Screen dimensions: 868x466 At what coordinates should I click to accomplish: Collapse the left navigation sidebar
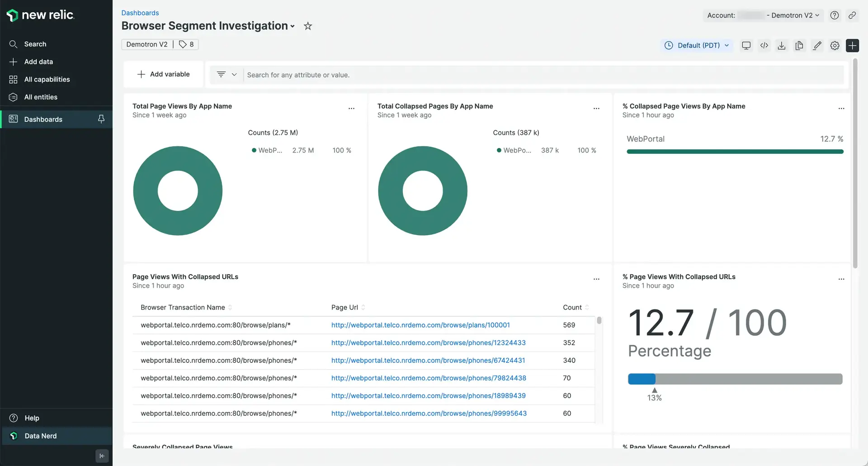(x=101, y=456)
